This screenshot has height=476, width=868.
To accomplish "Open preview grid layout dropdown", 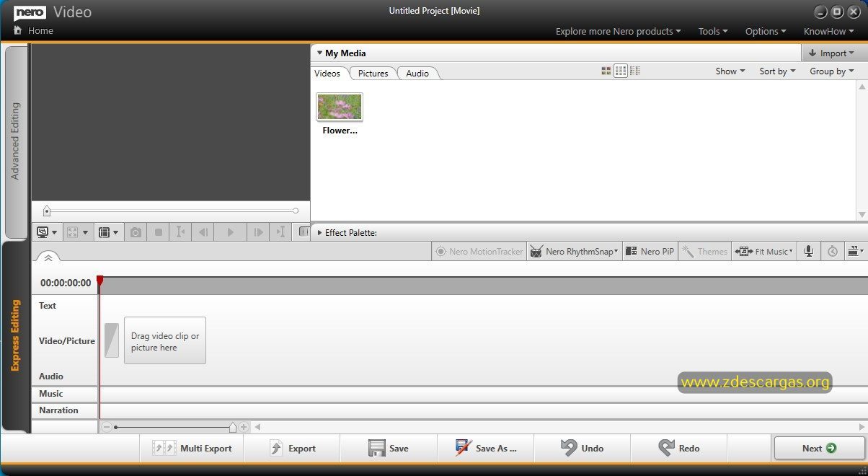I will (x=108, y=232).
